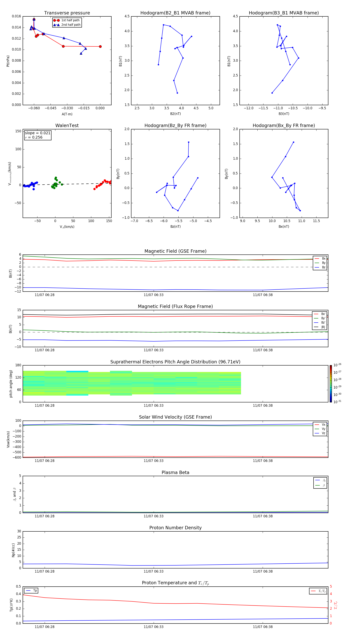Click the "Proton Number Density" title
The height and width of the screenshot is (644, 351).
click(x=175, y=528)
